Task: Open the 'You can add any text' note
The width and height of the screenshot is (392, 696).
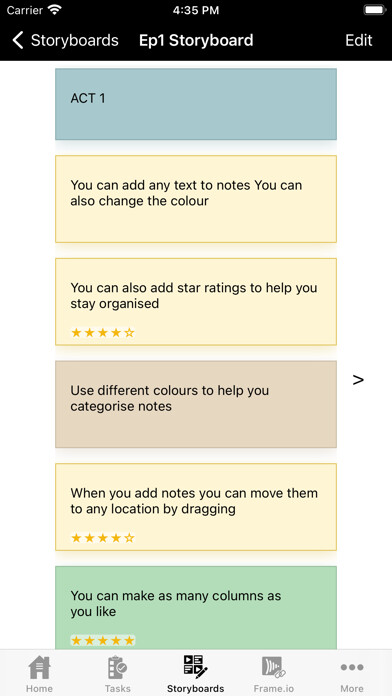Action: click(196, 199)
